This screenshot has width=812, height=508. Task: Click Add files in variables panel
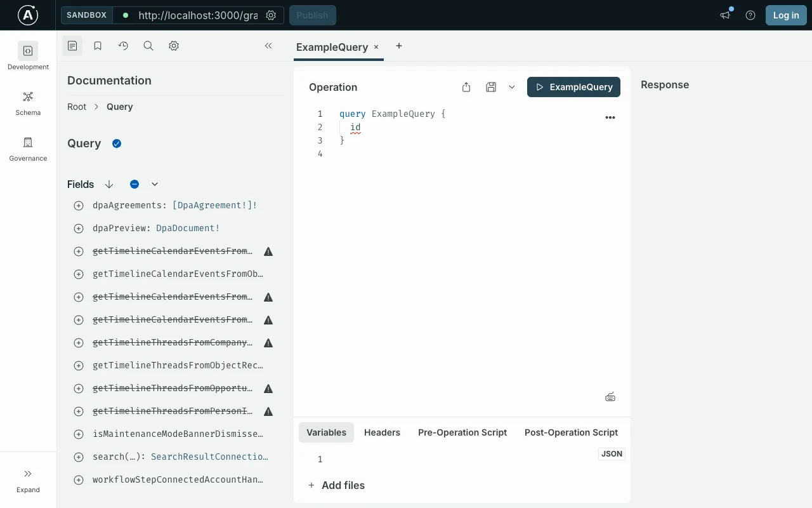tap(336, 485)
